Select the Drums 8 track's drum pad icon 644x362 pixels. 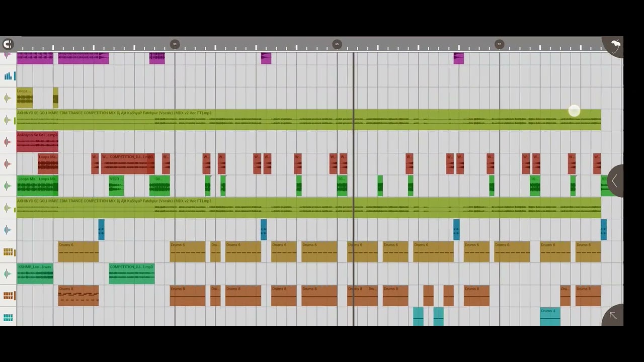8,296
